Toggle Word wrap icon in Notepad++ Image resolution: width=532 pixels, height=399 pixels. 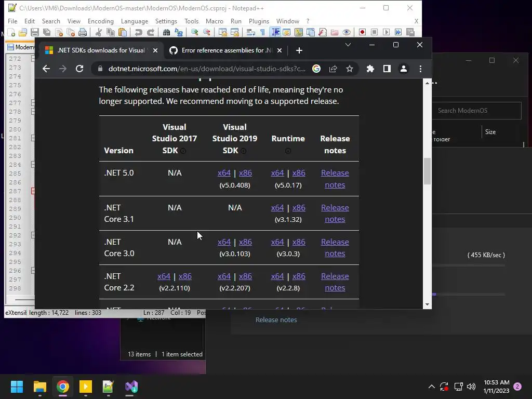pos(251,32)
